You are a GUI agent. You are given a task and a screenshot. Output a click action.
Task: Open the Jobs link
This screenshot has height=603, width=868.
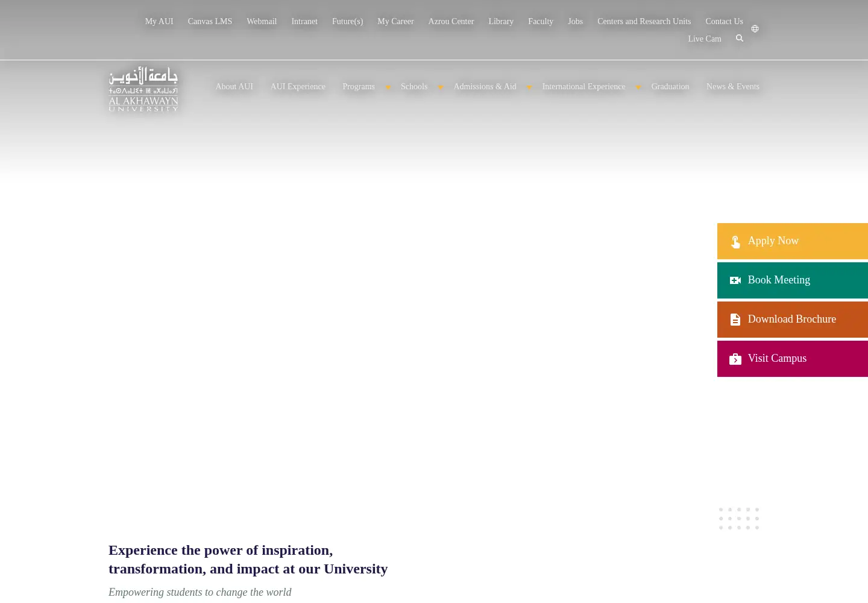[576, 22]
